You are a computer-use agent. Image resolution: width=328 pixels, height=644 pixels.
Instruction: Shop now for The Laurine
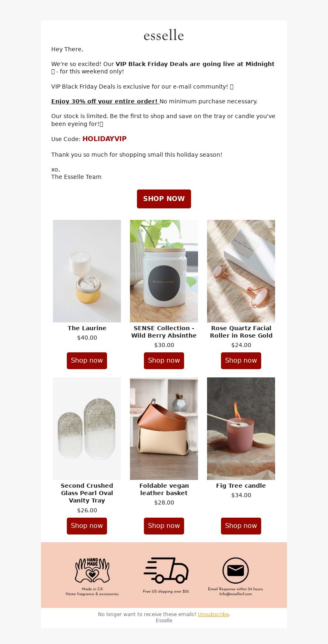[87, 361]
